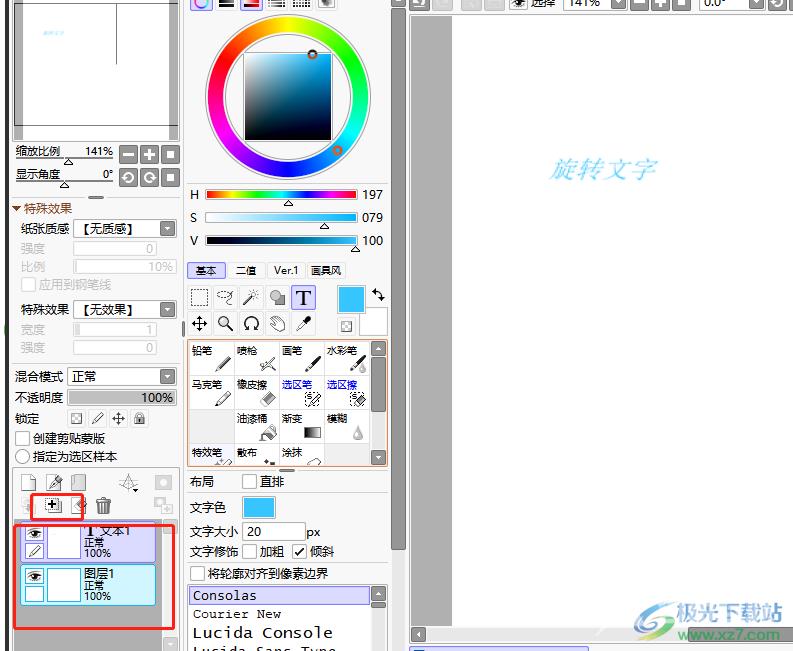Enable 创建剪贴蒙版 checkbox
Screen dimensions: 793x651
[23, 439]
